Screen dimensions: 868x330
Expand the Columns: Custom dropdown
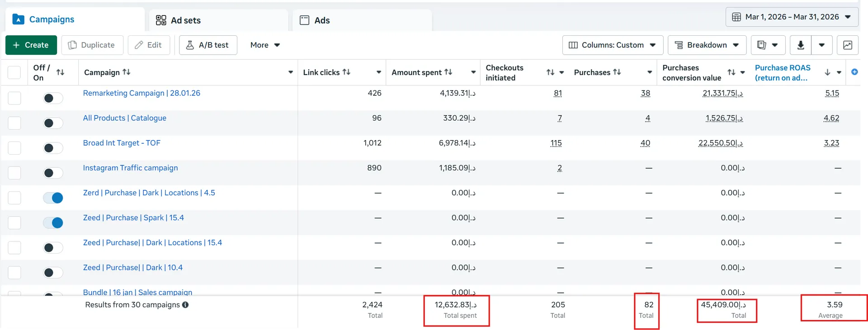click(x=613, y=45)
